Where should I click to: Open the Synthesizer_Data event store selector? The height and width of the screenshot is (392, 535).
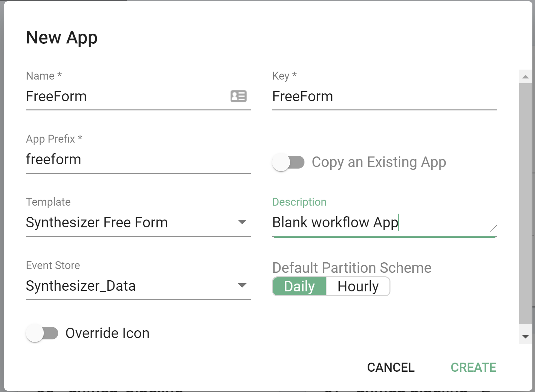[131, 286]
